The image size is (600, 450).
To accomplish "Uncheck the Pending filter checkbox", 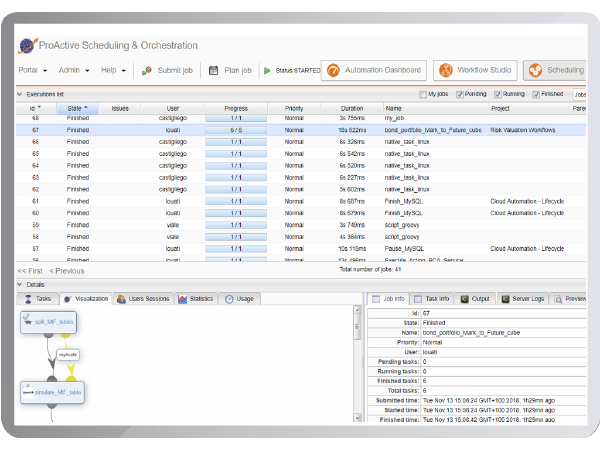I will pyautogui.click(x=460, y=94).
